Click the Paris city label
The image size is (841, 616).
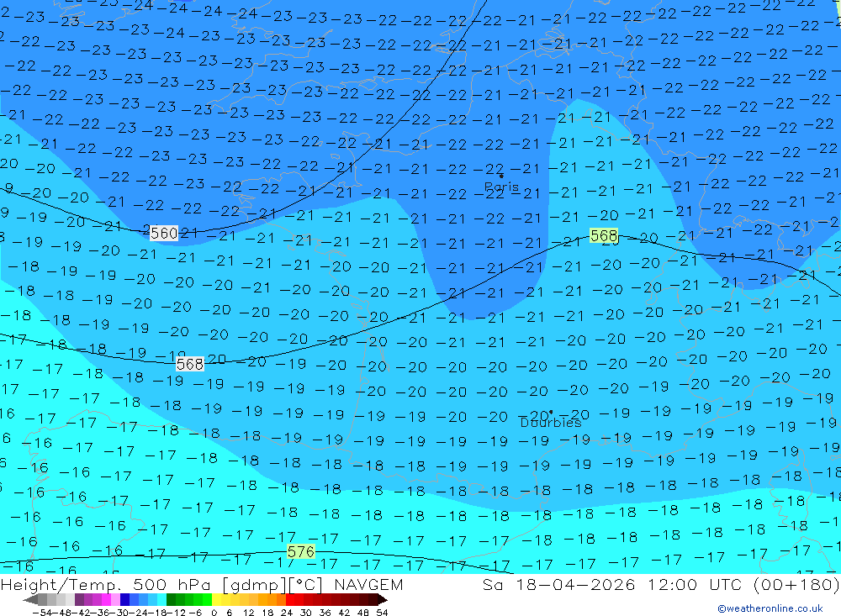click(x=501, y=187)
